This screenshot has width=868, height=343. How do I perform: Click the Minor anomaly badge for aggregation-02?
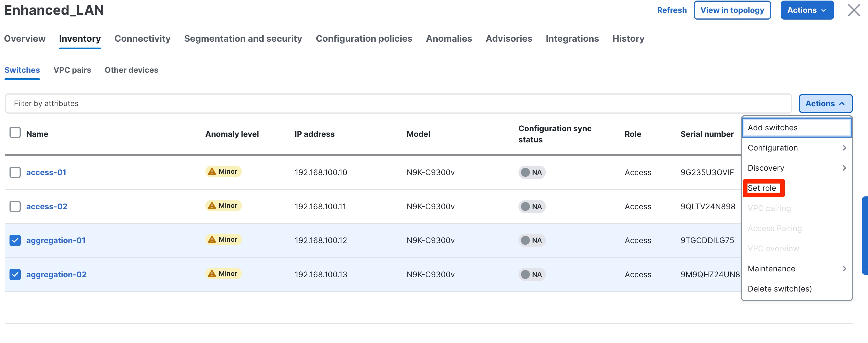click(223, 274)
